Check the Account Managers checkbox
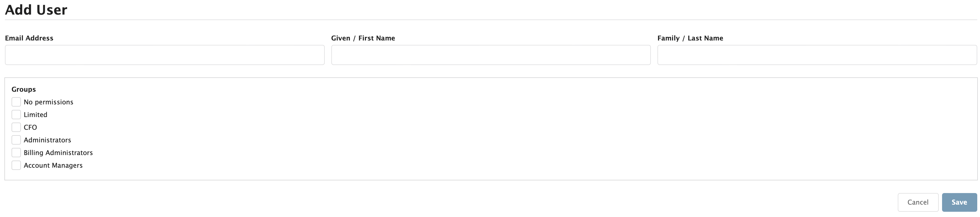Viewport: 980px width, 217px height. pyautogui.click(x=16, y=165)
